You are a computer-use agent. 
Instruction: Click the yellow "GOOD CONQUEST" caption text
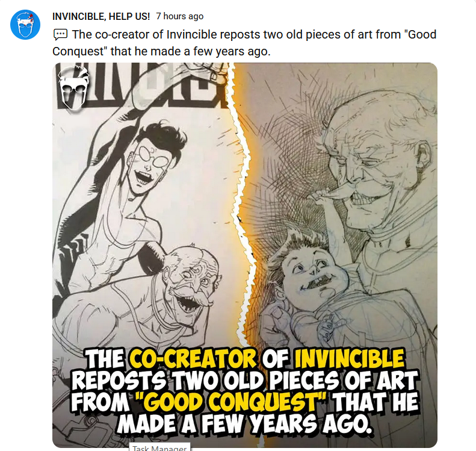pos(233,402)
